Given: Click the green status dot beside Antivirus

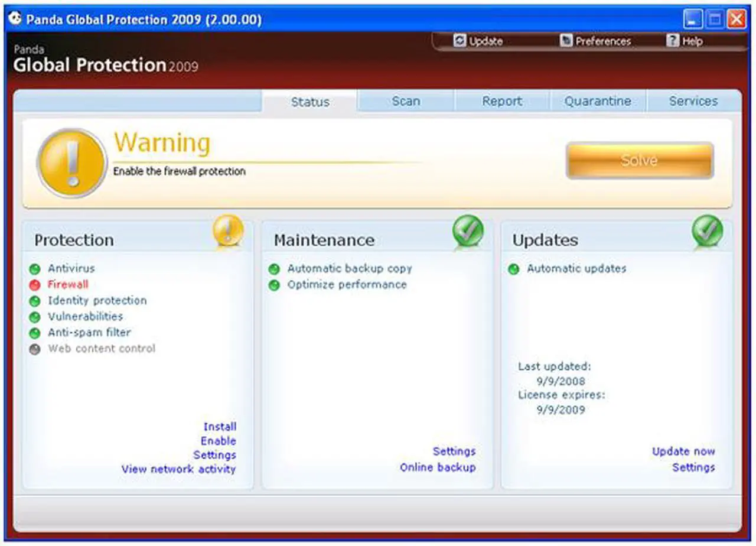Looking at the screenshot, I should [x=35, y=269].
